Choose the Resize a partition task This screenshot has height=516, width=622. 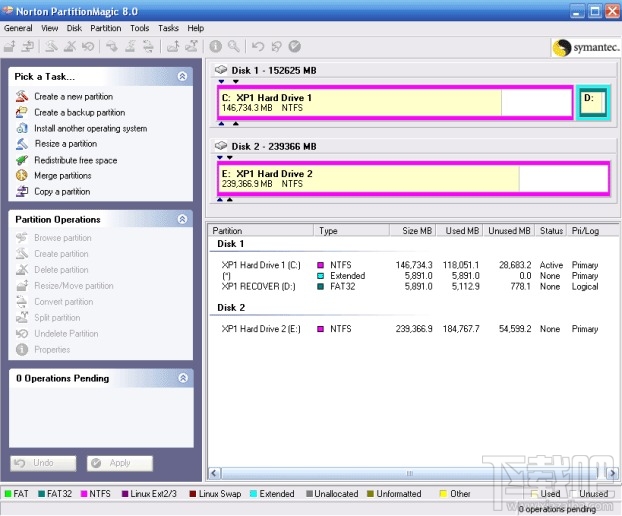pyautogui.click(x=66, y=144)
